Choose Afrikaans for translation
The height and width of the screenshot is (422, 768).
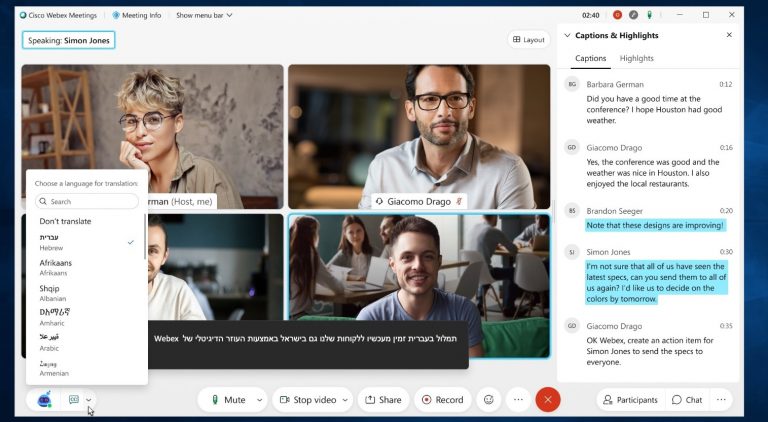coord(86,267)
